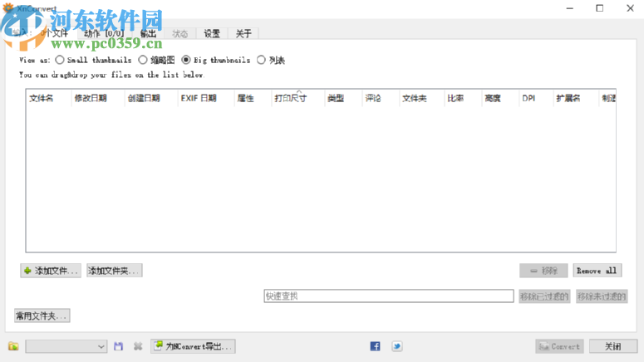Image resolution: width=644 pixels, height=362 pixels.
Task: Click 为NConvert导出... button
Action: coord(193,346)
